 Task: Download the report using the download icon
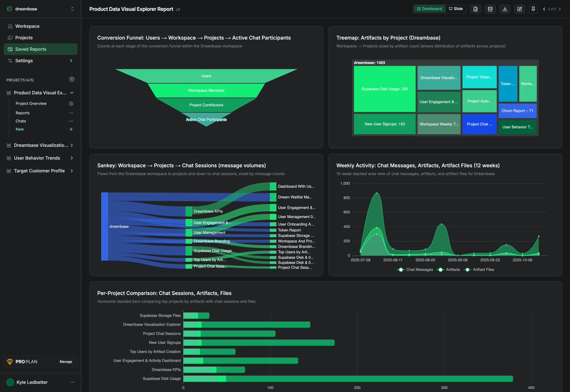tap(504, 9)
